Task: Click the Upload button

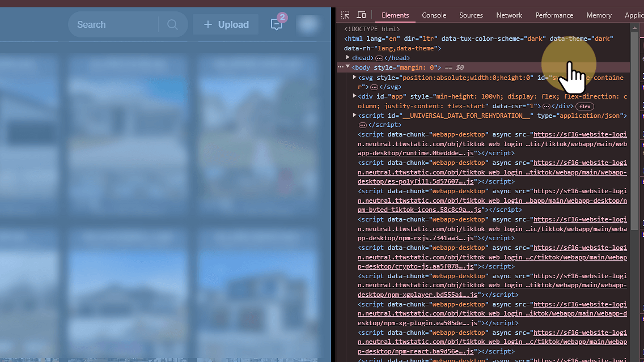Action: pos(226,24)
